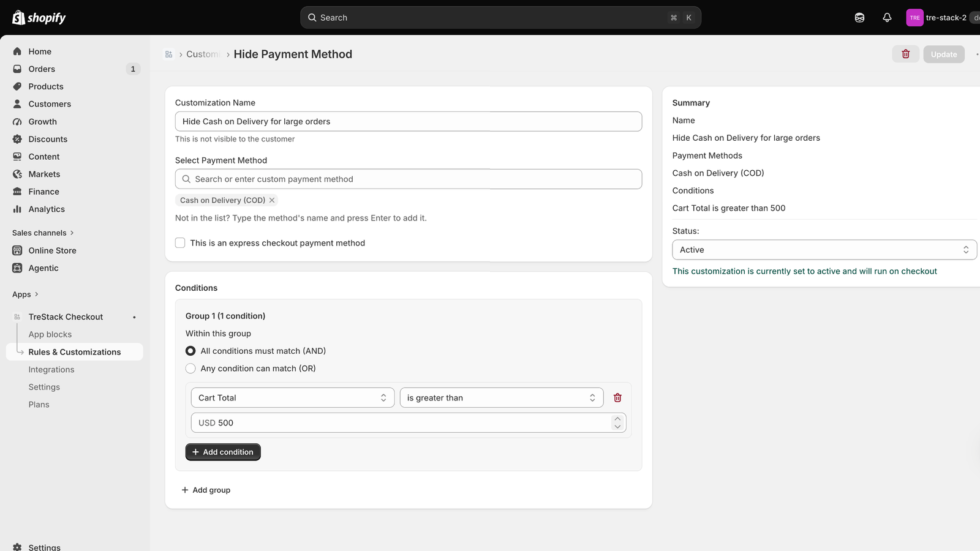
Task: Click the Customization Name input field
Action: coord(409,121)
